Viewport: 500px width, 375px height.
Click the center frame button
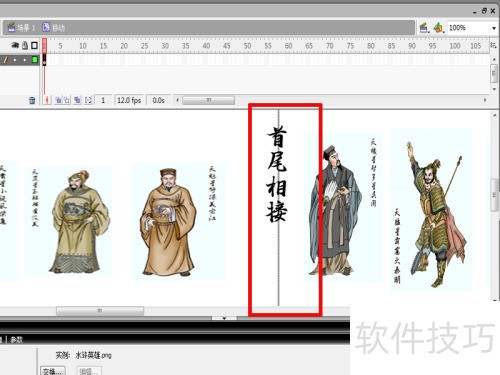(x=47, y=100)
